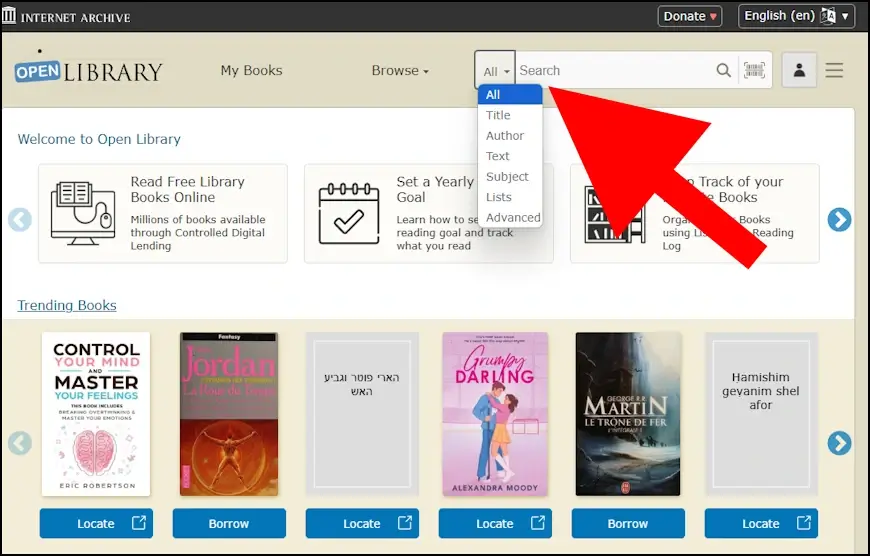Open My Books page

click(251, 70)
